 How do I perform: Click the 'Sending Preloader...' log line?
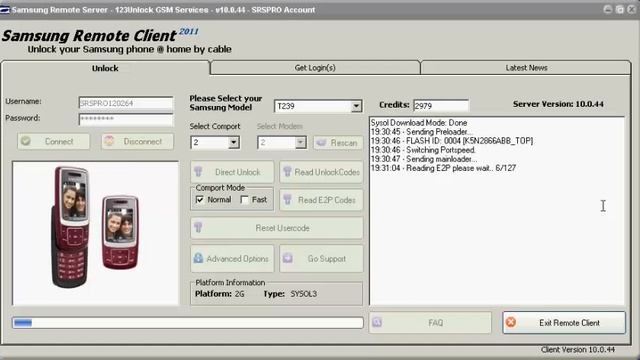click(422, 131)
